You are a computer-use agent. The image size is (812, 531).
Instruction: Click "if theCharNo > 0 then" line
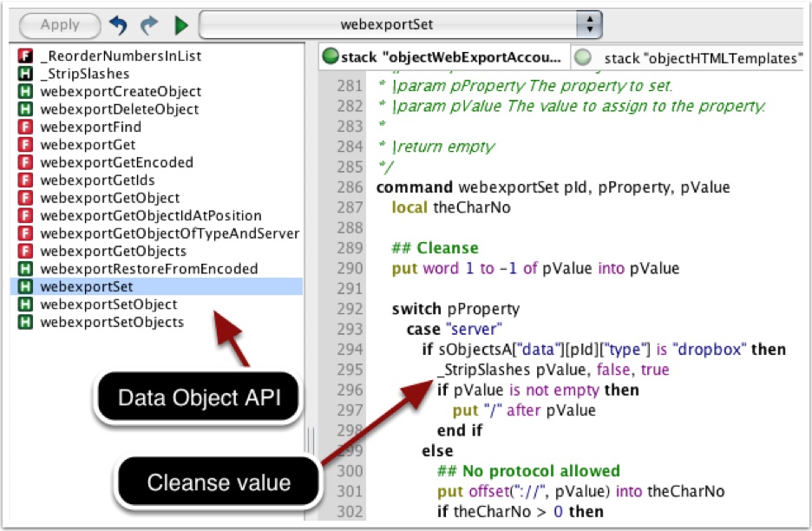point(521,511)
